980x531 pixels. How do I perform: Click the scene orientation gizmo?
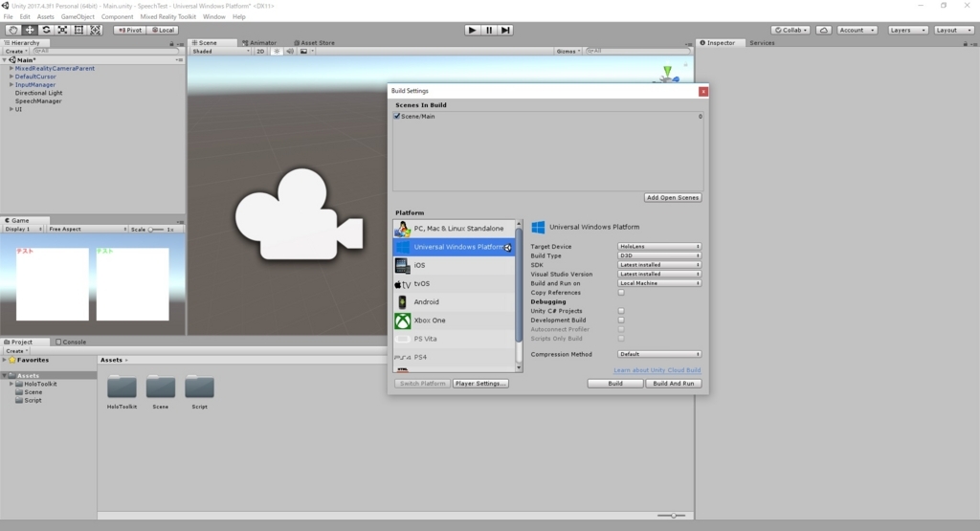coord(667,74)
